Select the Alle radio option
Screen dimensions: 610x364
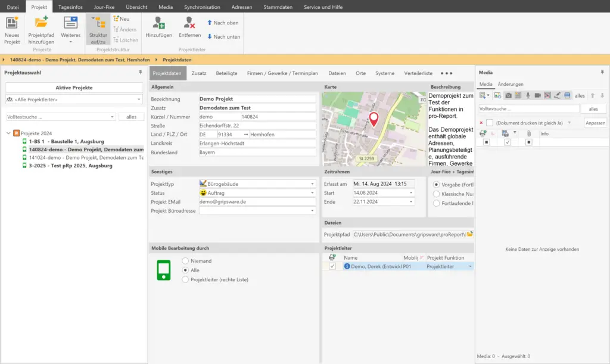coord(185,270)
